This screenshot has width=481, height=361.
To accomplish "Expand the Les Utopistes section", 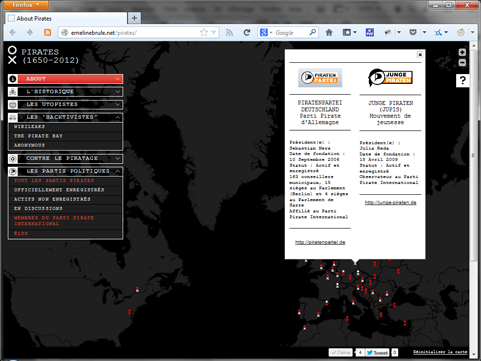I will point(66,104).
